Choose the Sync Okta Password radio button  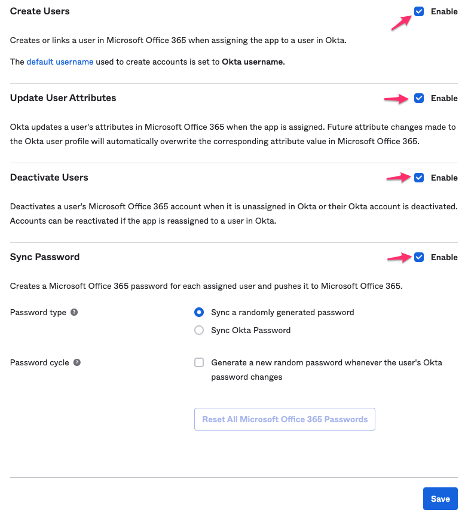point(199,330)
